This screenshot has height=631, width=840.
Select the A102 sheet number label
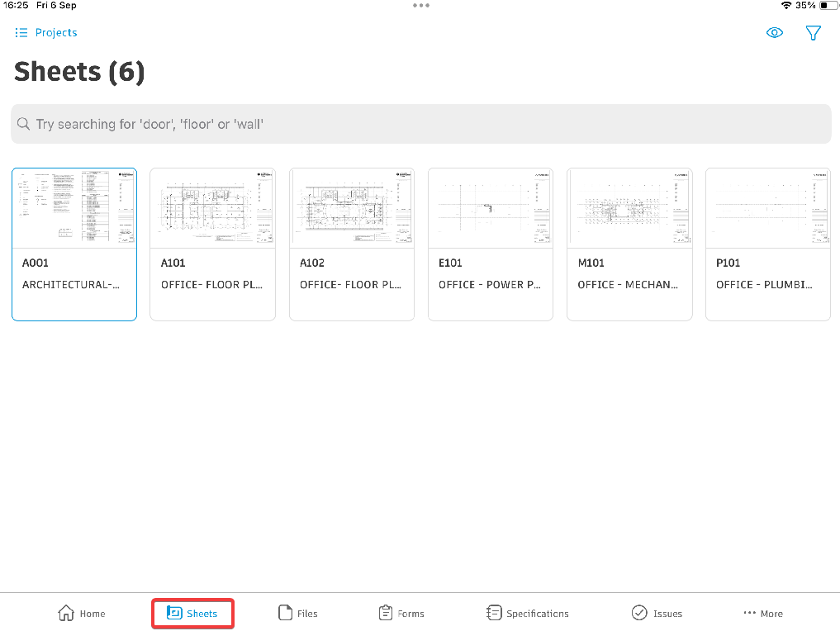click(x=311, y=263)
